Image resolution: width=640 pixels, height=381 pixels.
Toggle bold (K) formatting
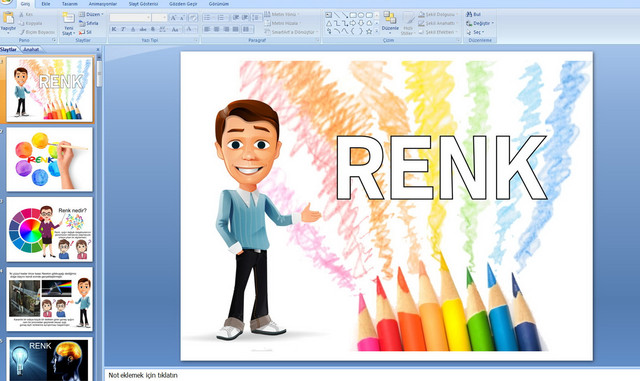pos(114,29)
